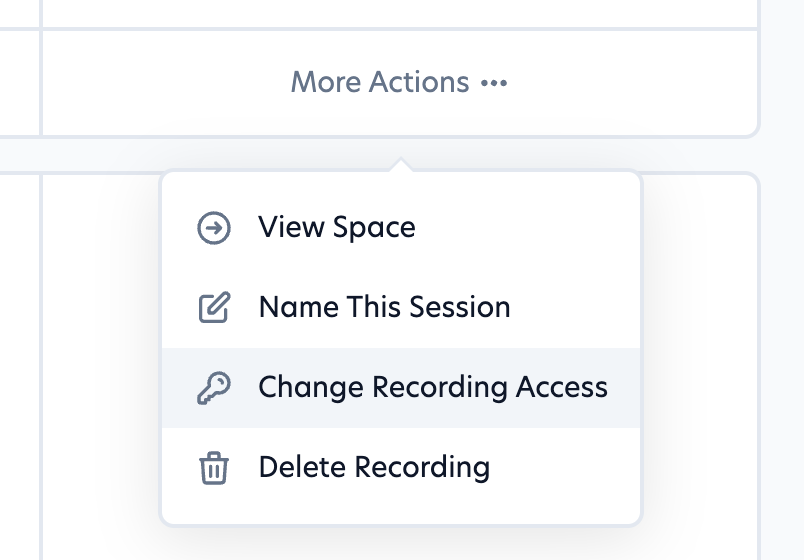The image size is (804, 560).
Task: Click the three-dot ellipsis next to More Actions
Action: coord(494,83)
